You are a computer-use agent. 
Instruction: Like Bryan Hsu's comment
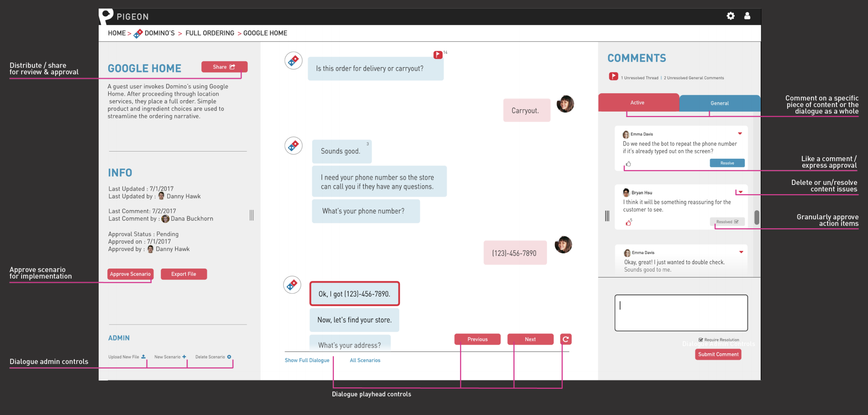coord(628,223)
